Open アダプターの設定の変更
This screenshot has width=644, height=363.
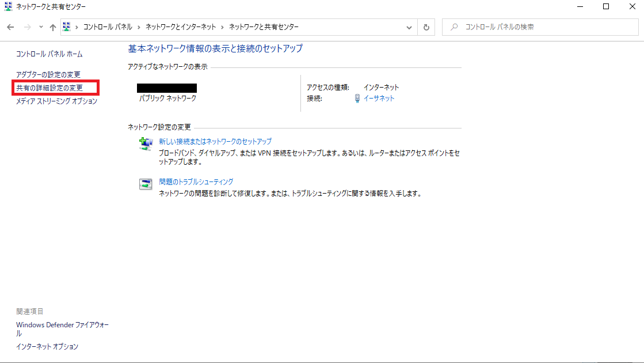pyautogui.click(x=48, y=74)
